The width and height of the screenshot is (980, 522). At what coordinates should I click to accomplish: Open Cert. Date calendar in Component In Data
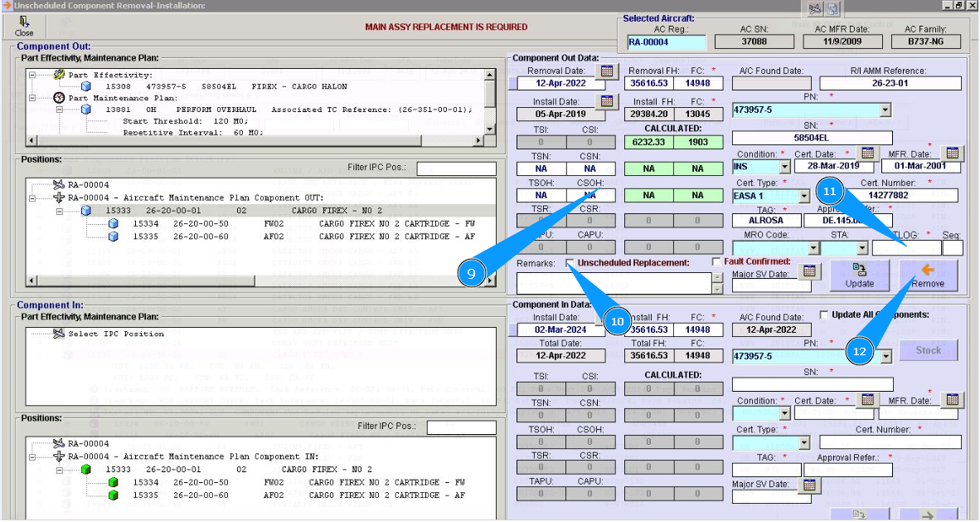tap(867, 399)
